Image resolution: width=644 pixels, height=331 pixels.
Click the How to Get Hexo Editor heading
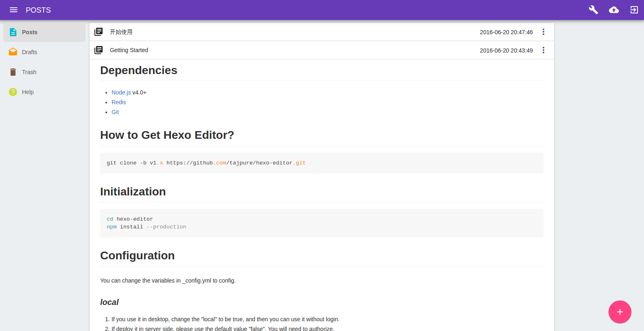pyautogui.click(x=167, y=135)
